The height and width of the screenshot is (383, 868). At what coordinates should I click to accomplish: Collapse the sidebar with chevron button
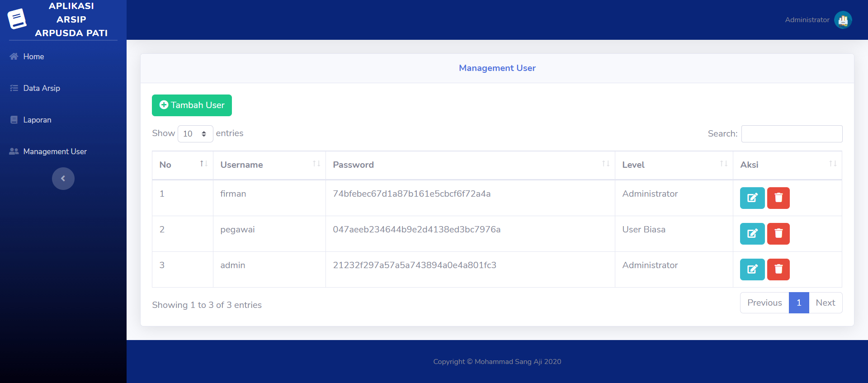click(x=63, y=179)
